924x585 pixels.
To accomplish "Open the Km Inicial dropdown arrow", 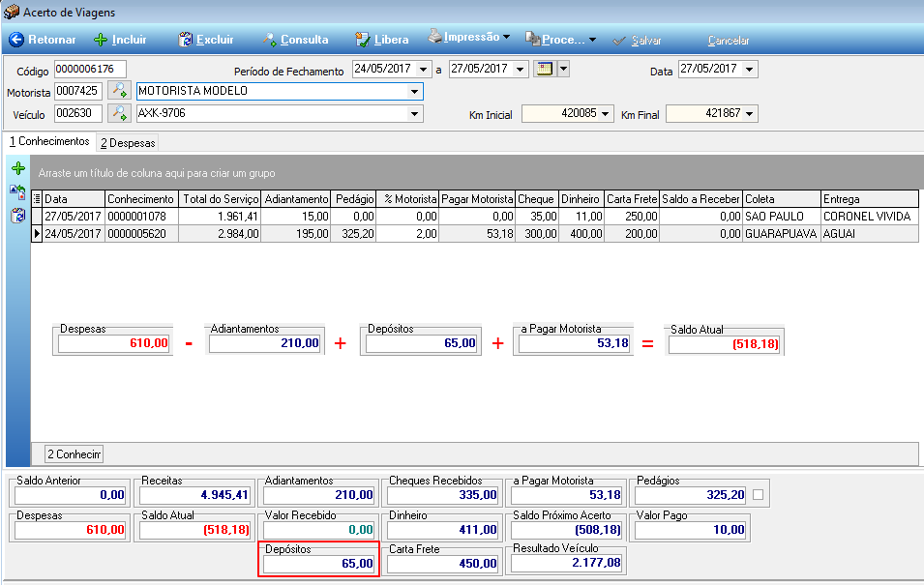I will (606, 114).
